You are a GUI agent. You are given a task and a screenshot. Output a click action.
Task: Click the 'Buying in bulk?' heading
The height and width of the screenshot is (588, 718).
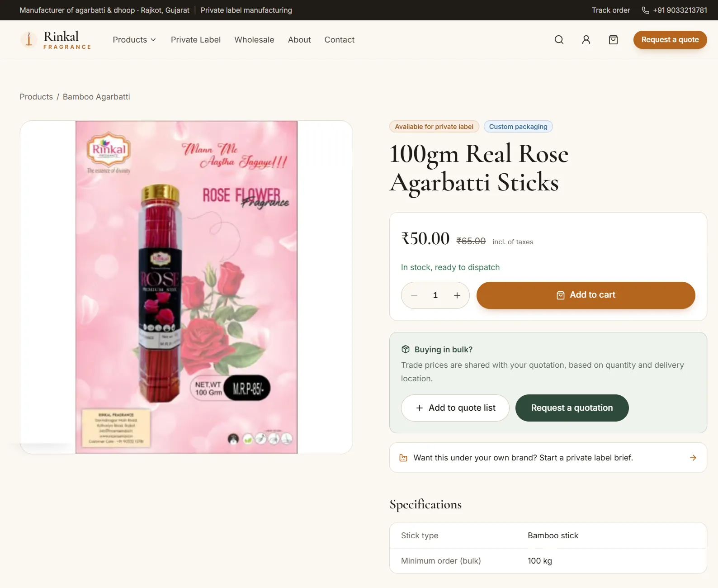444,350
